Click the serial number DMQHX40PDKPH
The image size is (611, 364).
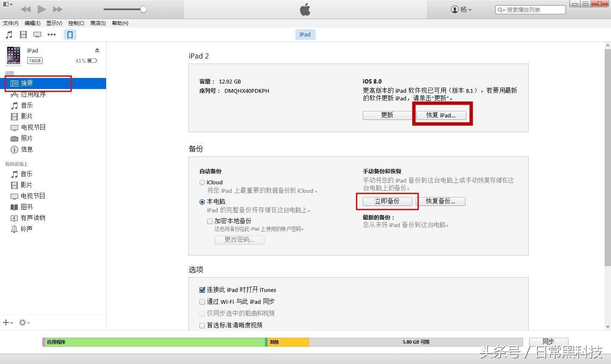pos(247,91)
